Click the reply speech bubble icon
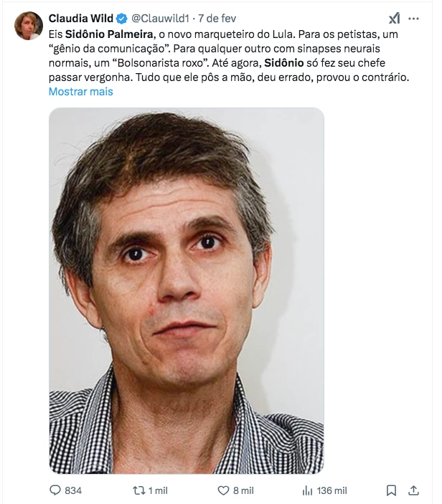Viewport: 442px width, 504px height. (55, 490)
